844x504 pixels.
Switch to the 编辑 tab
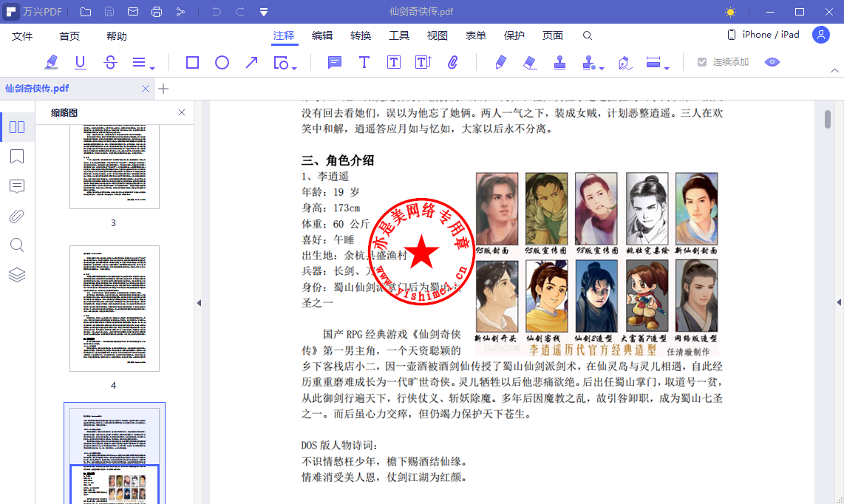tap(322, 35)
